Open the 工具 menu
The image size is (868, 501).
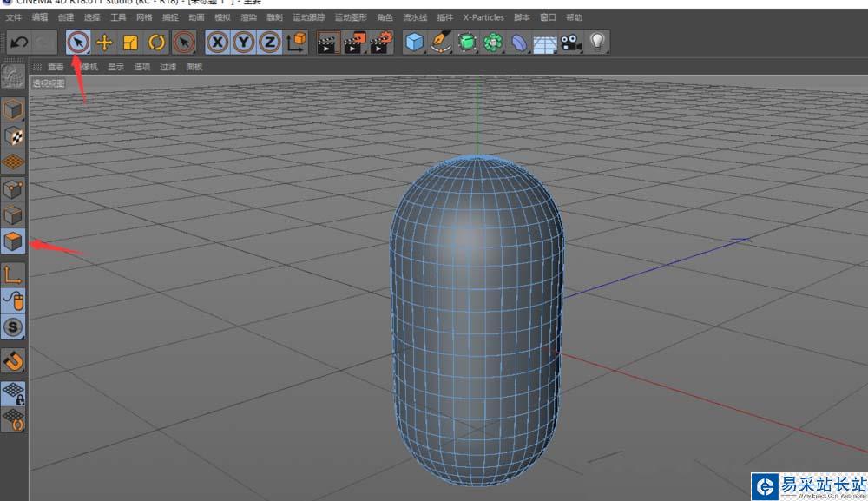[118, 17]
